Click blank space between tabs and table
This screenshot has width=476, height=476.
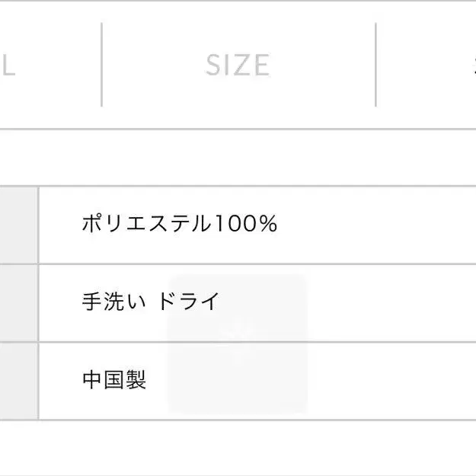point(238,157)
